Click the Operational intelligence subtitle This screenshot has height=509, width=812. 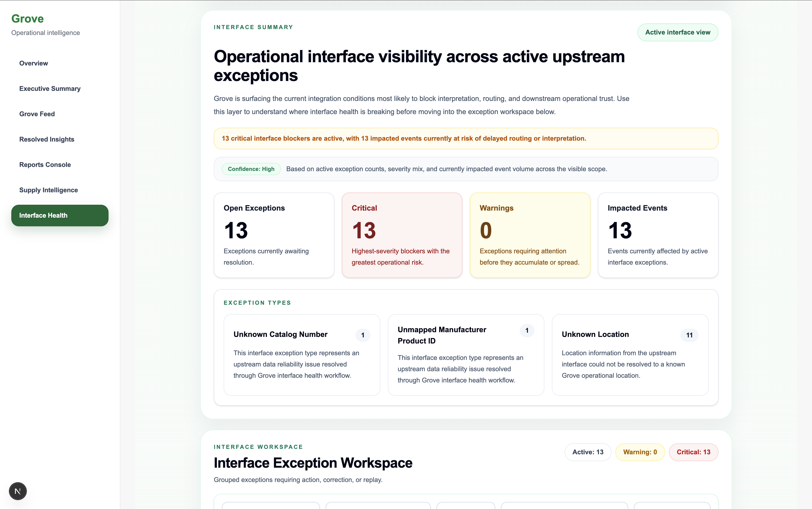pyautogui.click(x=46, y=33)
